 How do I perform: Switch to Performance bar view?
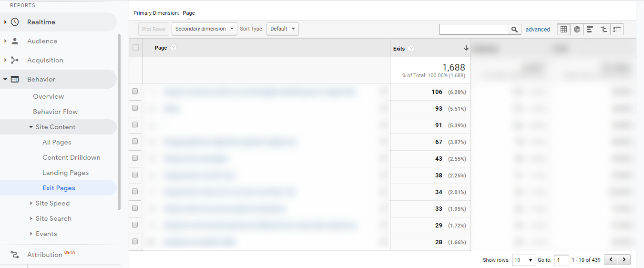[x=590, y=29]
